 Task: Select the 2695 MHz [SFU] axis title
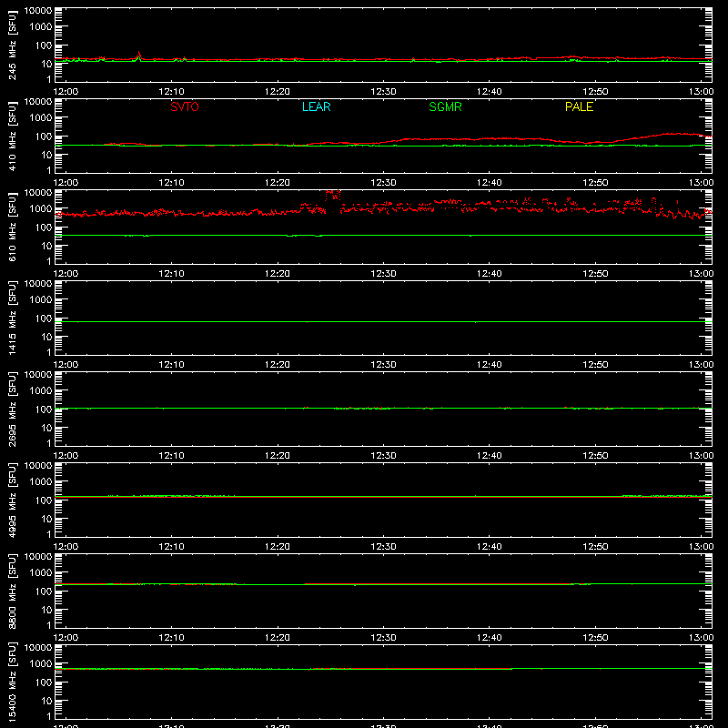point(12,409)
